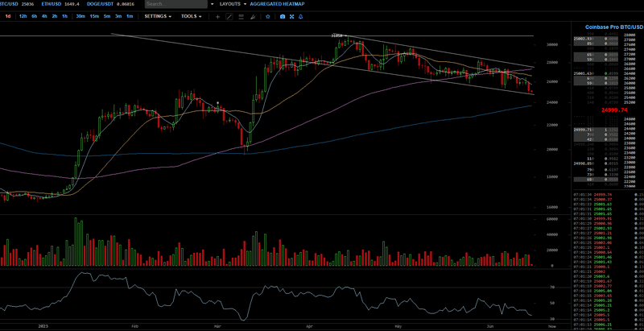
Task: Switch to the 12h timeframe
Action: pyautogui.click(x=23, y=16)
